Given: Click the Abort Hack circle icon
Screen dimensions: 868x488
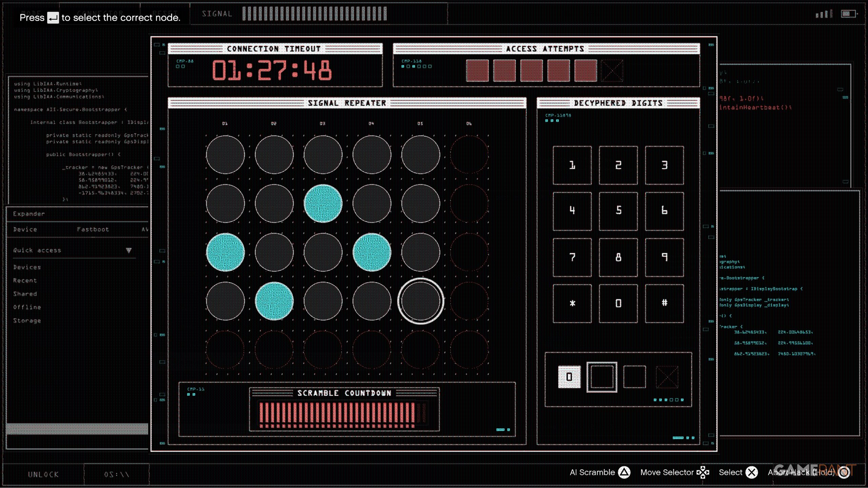Looking at the screenshot, I should pos(844,472).
